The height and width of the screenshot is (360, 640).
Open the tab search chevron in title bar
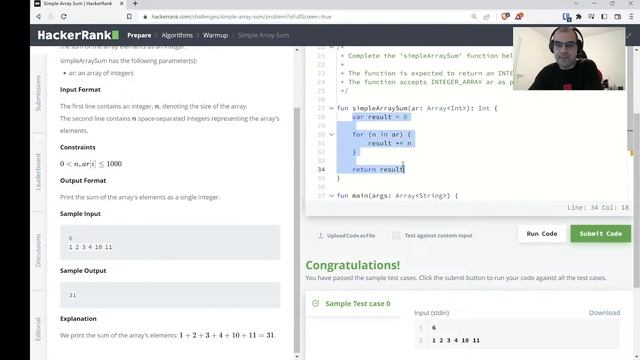(x=576, y=4)
